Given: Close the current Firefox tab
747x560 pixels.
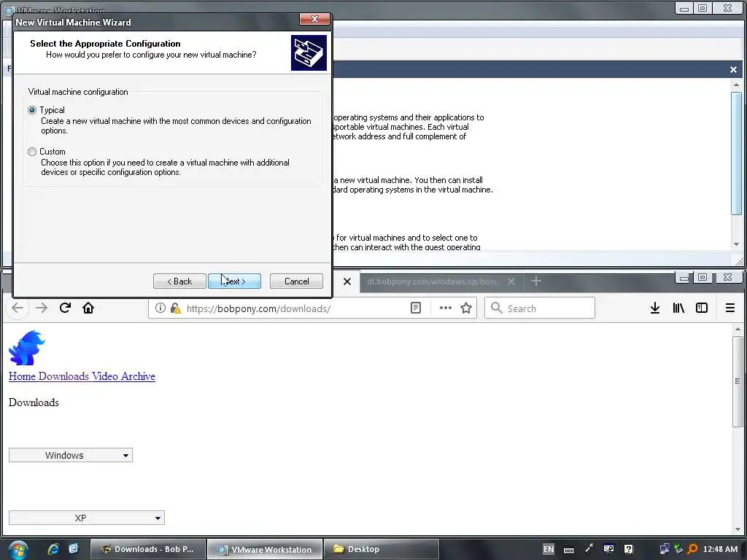Looking at the screenshot, I should point(347,281).
